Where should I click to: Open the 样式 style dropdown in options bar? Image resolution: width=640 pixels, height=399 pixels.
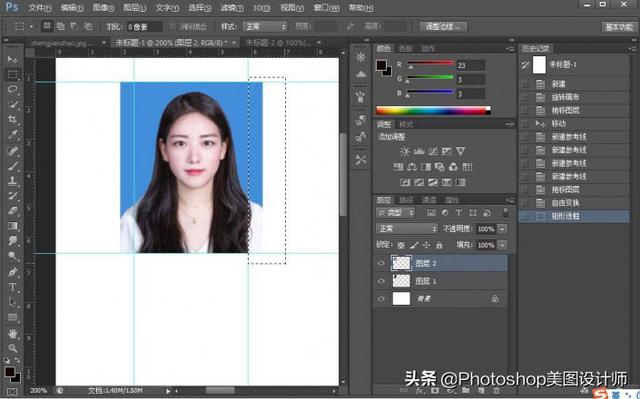[265, 27]
